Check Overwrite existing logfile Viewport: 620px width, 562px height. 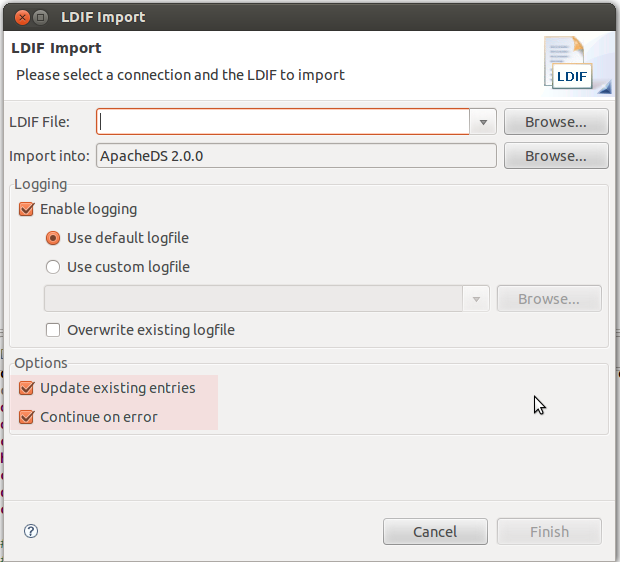tap(53, 330)
